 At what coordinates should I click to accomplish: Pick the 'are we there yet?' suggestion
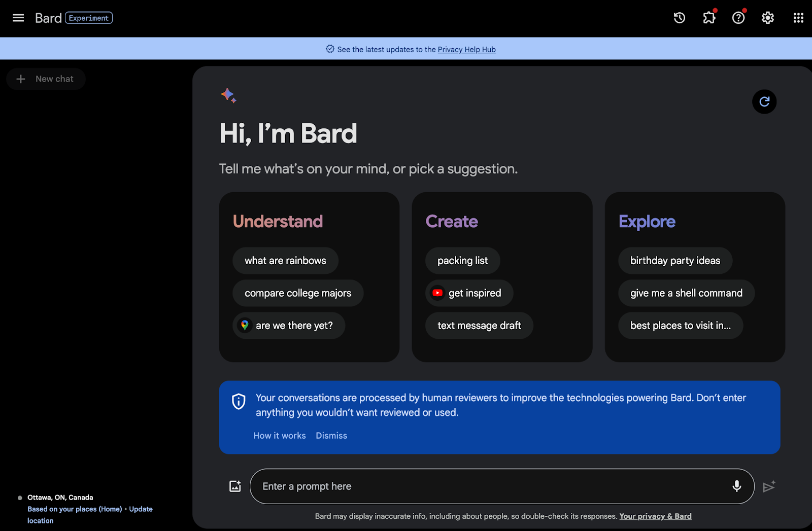(289, 325)
